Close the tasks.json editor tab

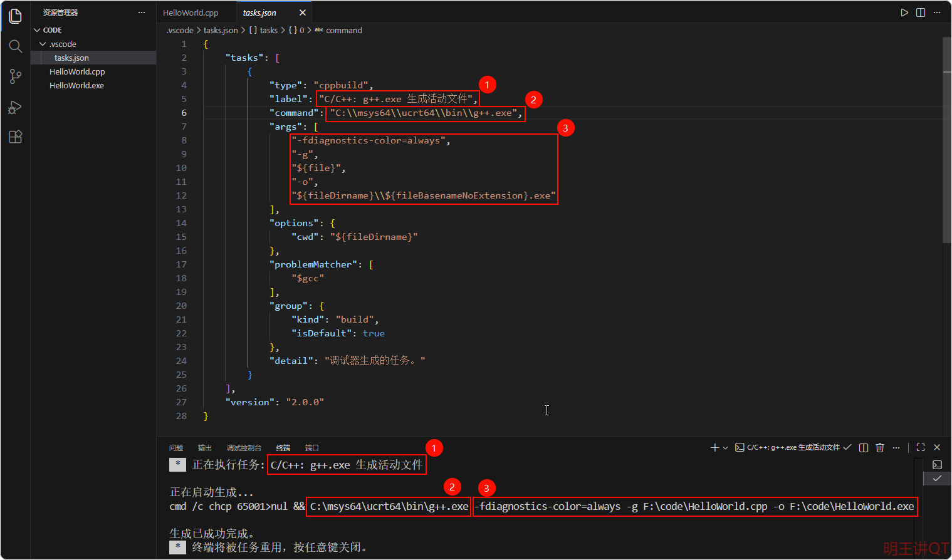(303, 13)
